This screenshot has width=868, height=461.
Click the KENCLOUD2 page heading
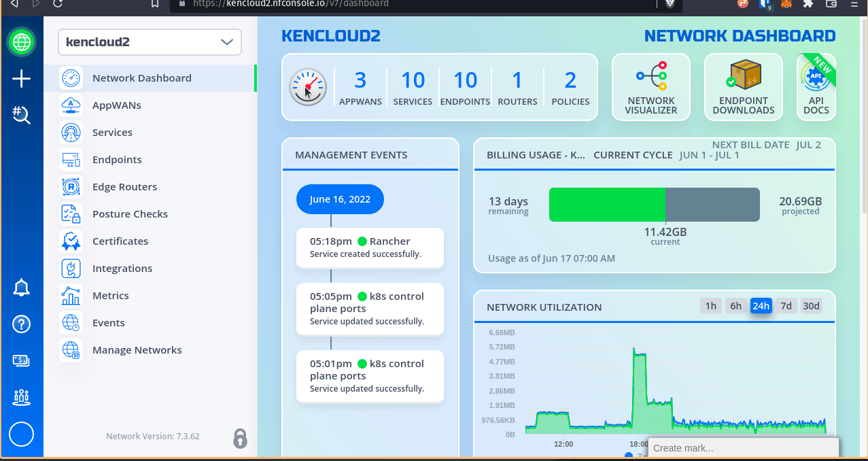tap(331, 36)
